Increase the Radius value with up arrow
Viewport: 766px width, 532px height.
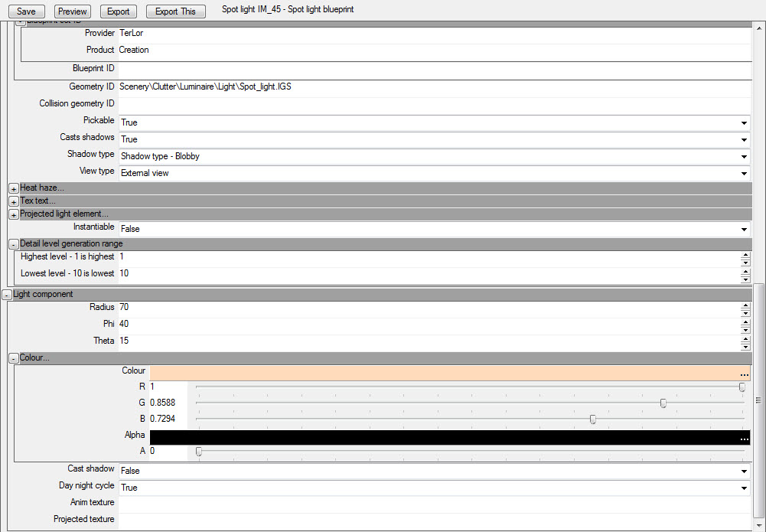tap(745, 305)
